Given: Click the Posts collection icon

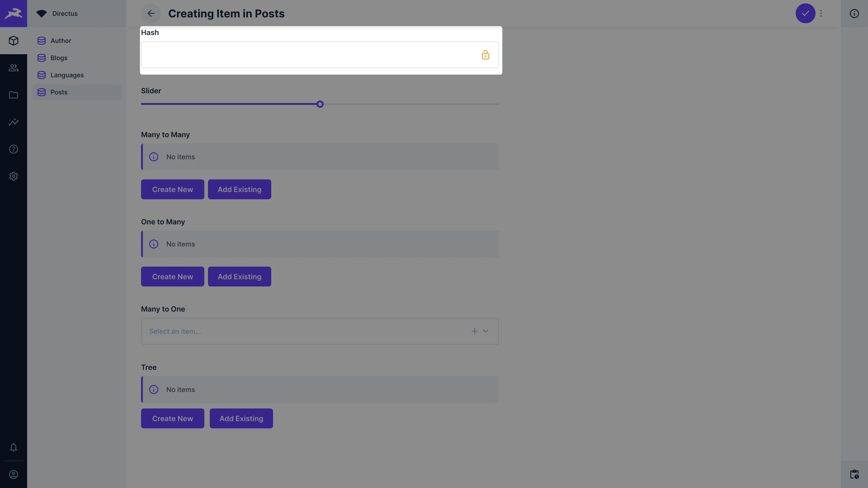Looking at the screenshot, I should [42, 92].
